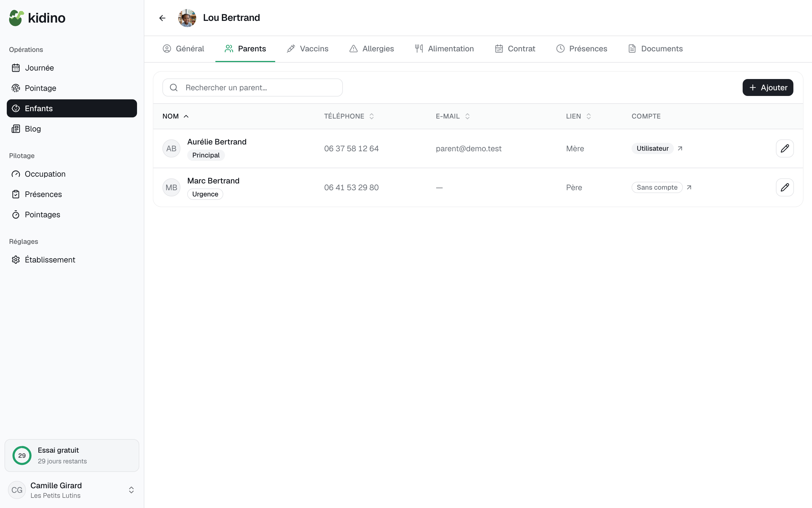
Task: Click phone number 06 41 53 29 80
Action: 351,187
